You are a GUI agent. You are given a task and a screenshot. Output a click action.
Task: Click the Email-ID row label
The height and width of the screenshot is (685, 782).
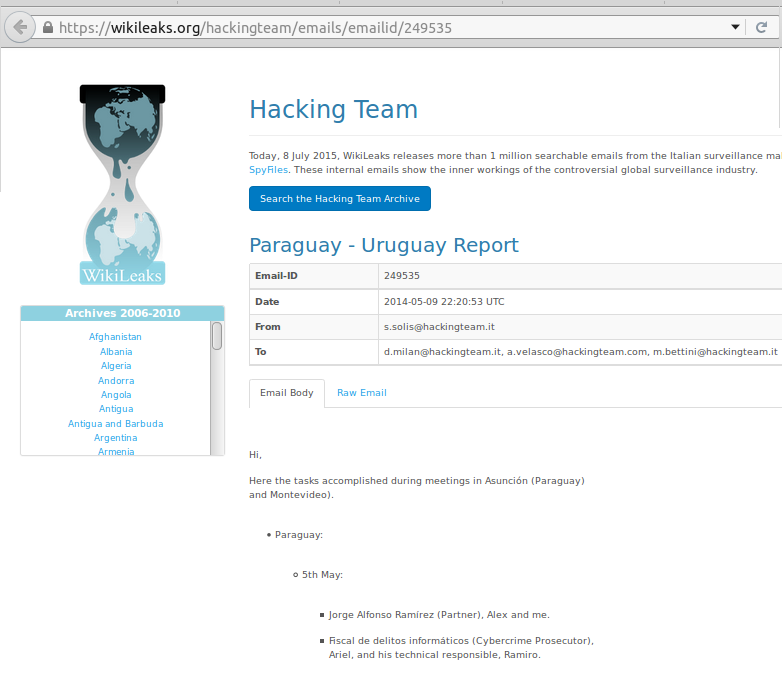coord(276,276)
